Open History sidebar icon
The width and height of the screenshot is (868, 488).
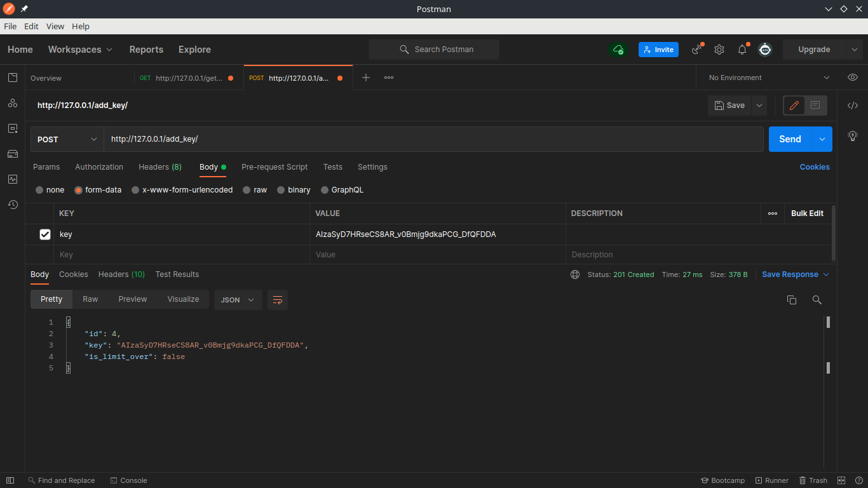click(x=13, y=205)
